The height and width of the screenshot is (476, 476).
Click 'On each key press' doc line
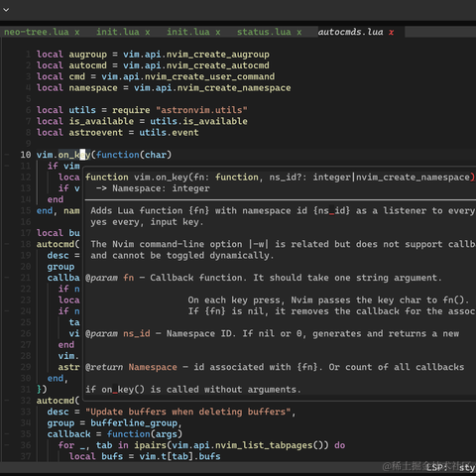coord(328,300)
